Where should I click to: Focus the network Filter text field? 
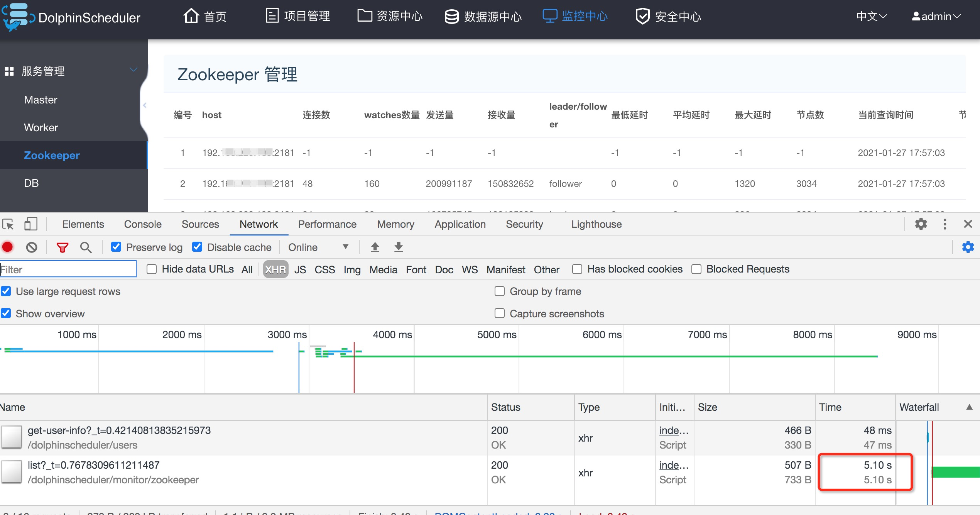pyautogui.click(x=68, y=269)
